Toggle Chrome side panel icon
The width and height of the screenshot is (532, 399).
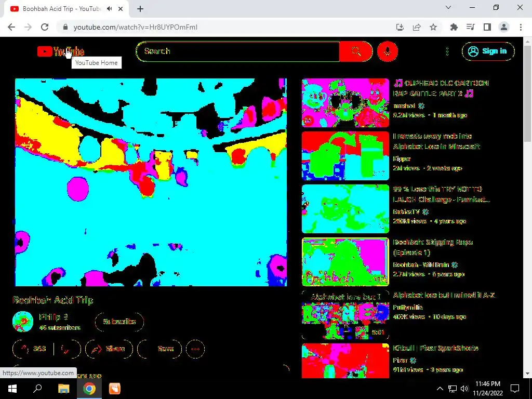coord(487,27)
